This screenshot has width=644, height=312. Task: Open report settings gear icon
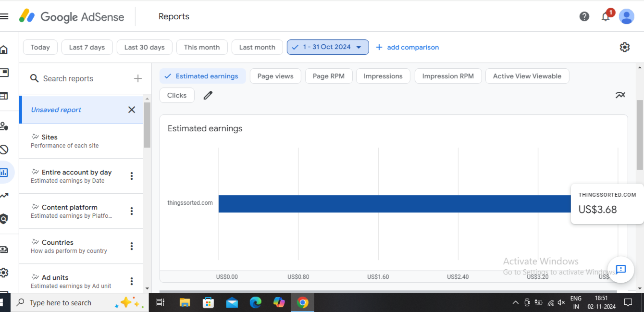pyautogui.click(x=625, y=47)
